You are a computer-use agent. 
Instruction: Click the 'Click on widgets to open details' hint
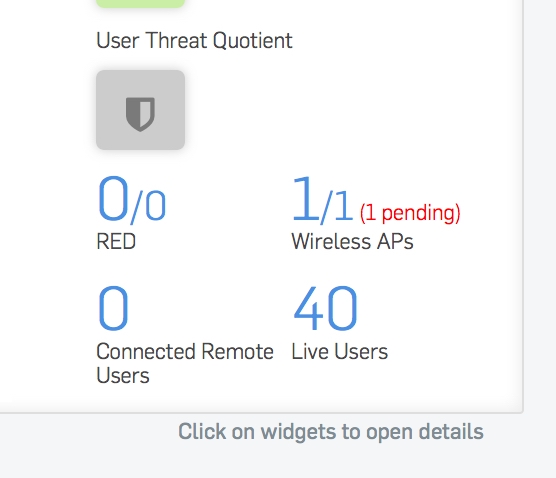tap(331, 432)
